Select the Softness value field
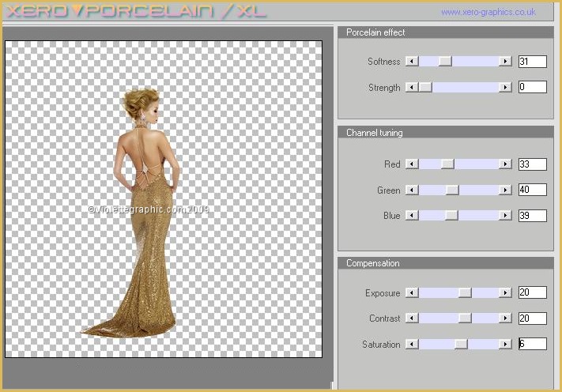562x392 pixels. (532, 62)
